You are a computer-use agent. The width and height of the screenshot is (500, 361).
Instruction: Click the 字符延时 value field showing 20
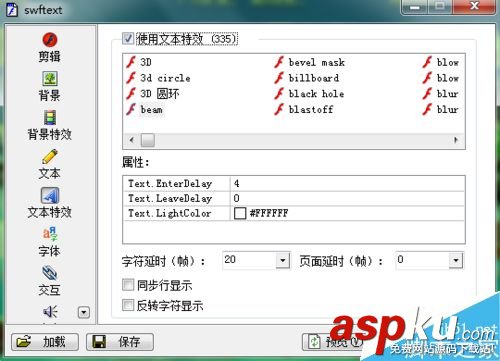(250, 260)
